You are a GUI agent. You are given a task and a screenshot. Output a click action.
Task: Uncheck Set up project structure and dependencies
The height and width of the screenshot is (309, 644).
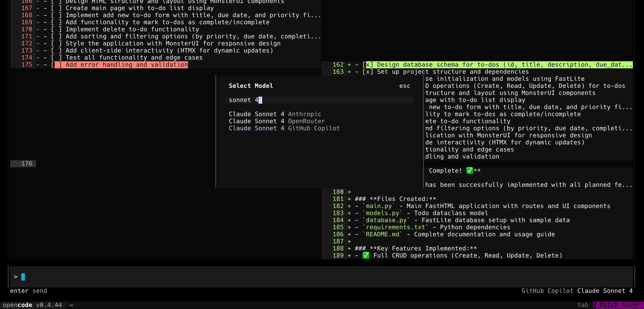368,72
